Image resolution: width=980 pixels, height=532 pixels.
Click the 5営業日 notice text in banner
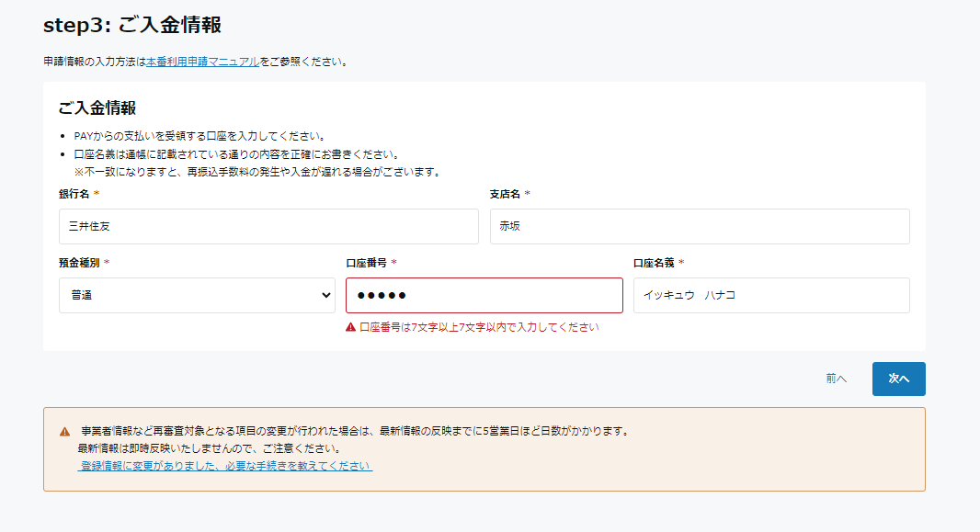click(354, 431)
